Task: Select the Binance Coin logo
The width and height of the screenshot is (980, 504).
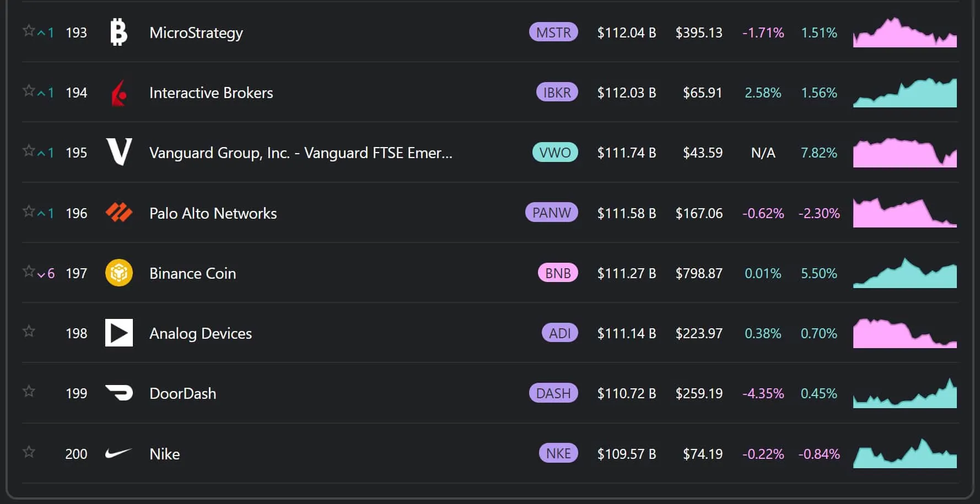Action: point(119,273)
